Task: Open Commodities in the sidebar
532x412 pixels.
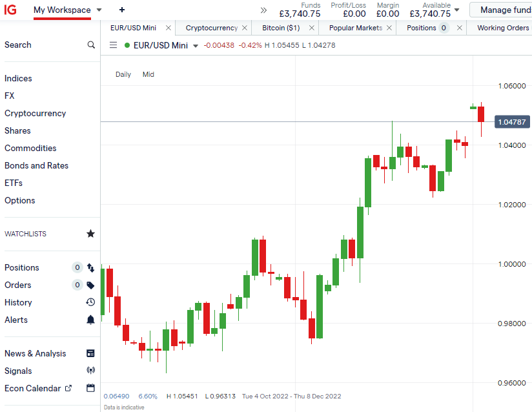Action: point(30,148)
